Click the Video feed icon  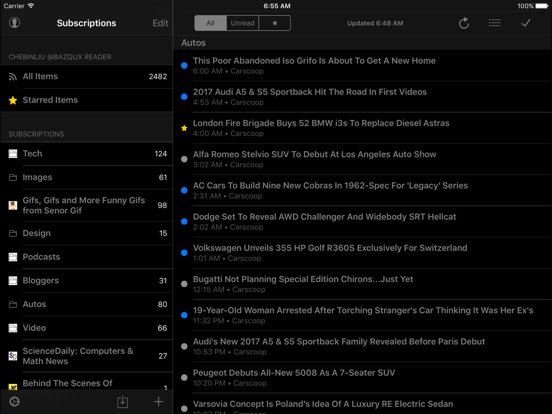click(x=13, y=328)
